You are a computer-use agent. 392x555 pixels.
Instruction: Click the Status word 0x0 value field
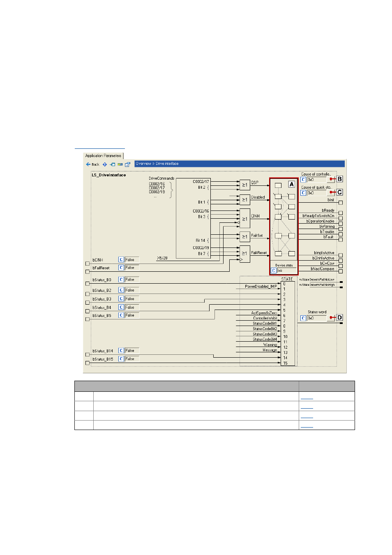click(x=317, y=318)
